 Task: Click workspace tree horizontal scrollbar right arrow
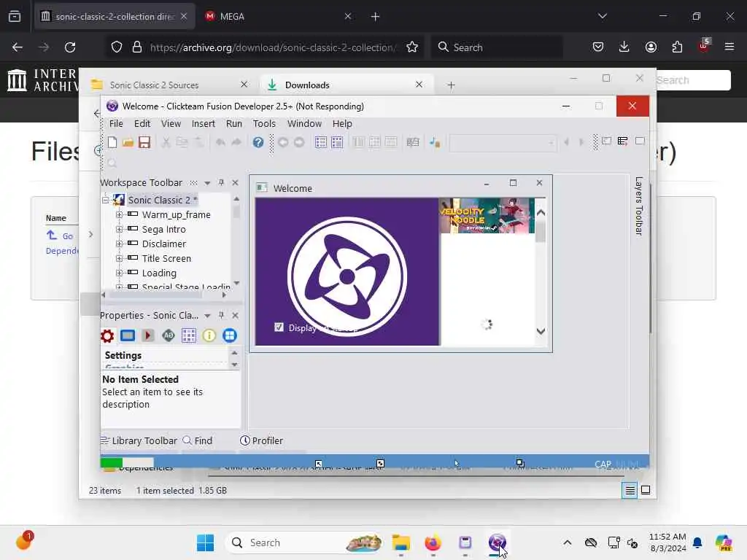pyautogui.click(x=224, y=295)
